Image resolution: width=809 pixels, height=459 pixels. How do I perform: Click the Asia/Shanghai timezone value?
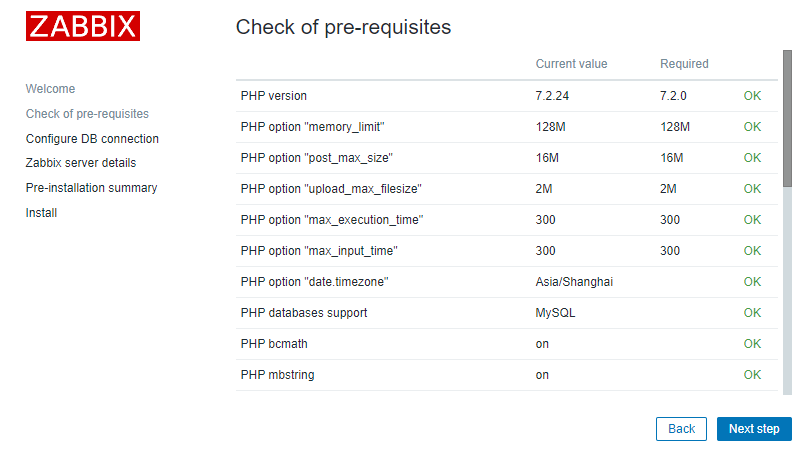[574, 282]
